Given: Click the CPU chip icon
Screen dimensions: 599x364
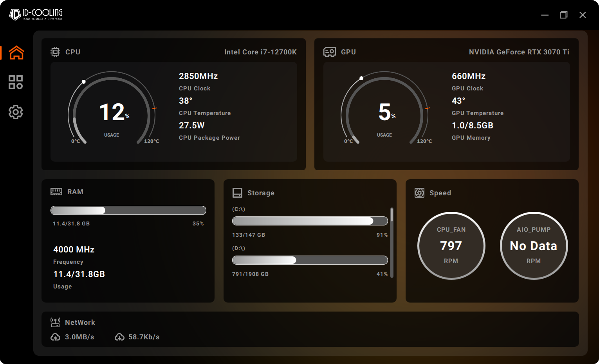Looking at the screenshot, I should coord(55,52).
